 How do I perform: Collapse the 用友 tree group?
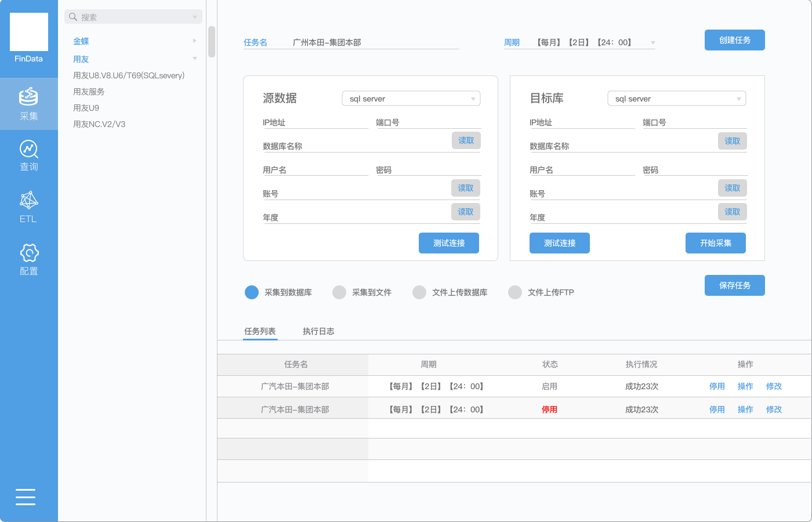(x=195, y=59)
